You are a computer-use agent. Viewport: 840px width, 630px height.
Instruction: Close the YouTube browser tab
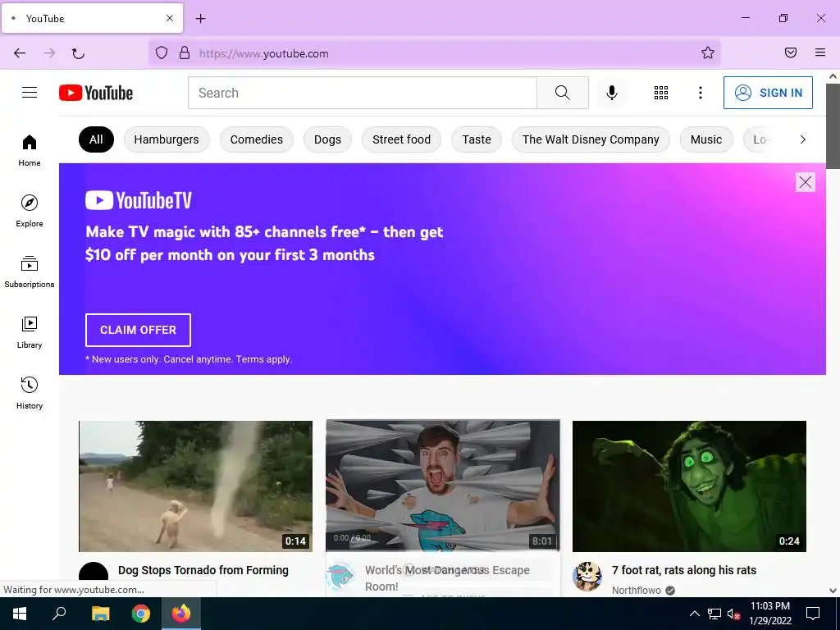(170, 18)
